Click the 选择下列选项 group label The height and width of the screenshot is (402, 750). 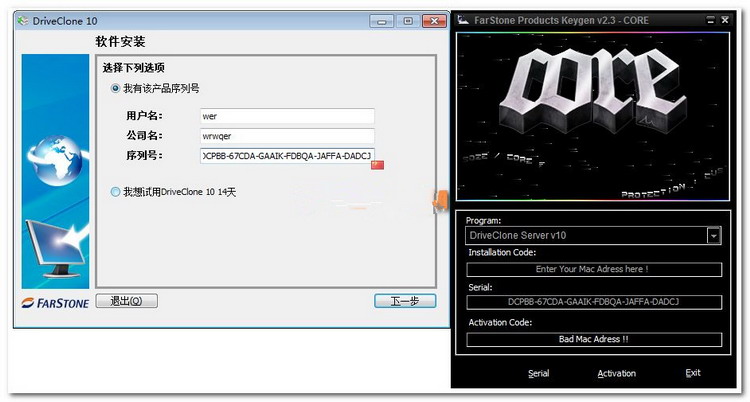(x=133, y=68)
